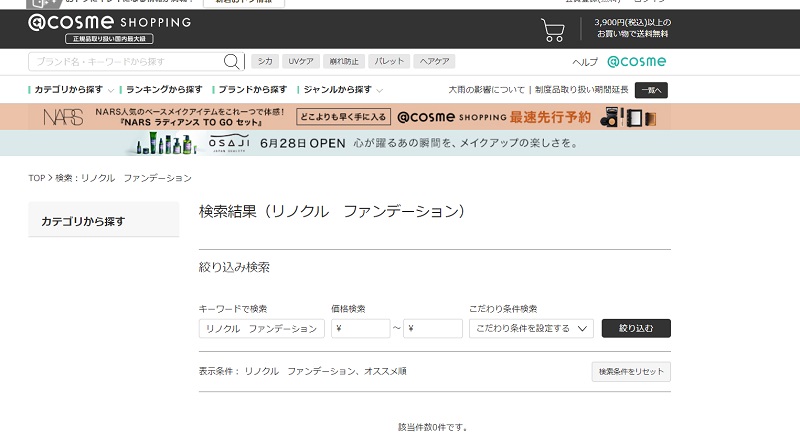Screen dimensions: 800x434
Task: Open the green @cosme site logo
Action: [x=636, y=62]
